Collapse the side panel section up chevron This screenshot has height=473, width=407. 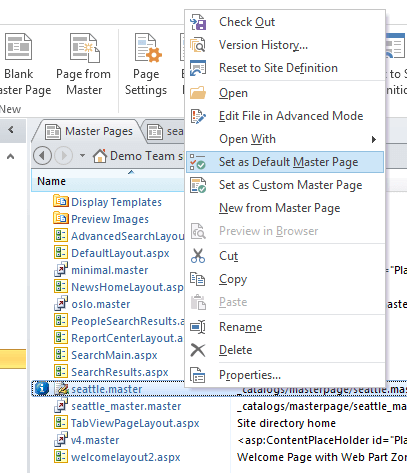11,156
